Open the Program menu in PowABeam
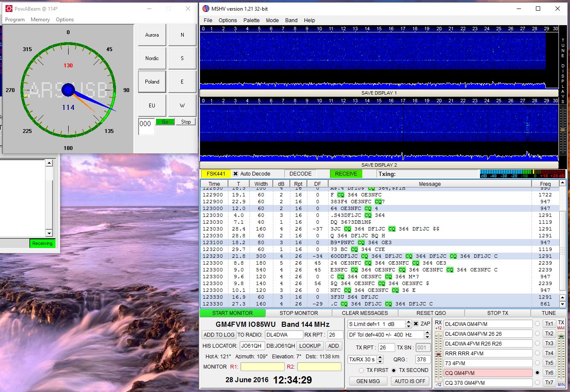Screen dimensions: 570x392 [x=15, y=19]
